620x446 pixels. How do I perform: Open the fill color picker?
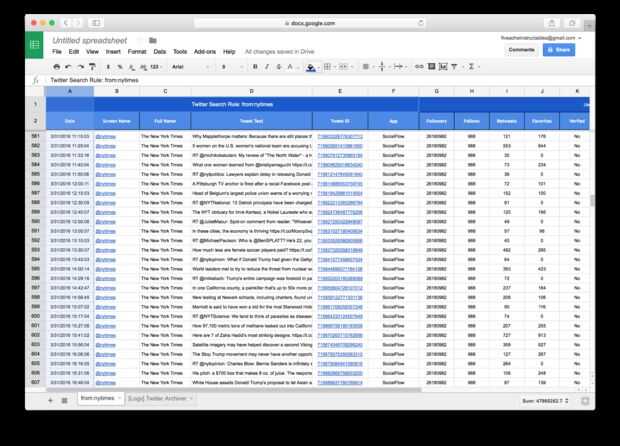tap(312, 67)
